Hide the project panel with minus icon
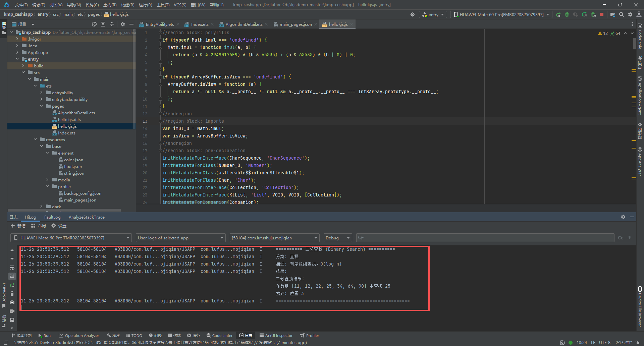The width and height of the screenshot is (644, 346). click(x=131, y=24)
